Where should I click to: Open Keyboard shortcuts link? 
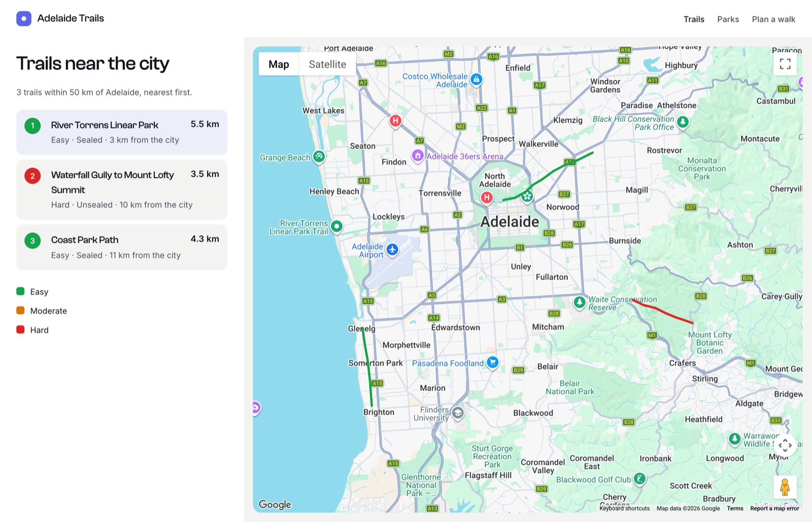(x=624, y=508)
